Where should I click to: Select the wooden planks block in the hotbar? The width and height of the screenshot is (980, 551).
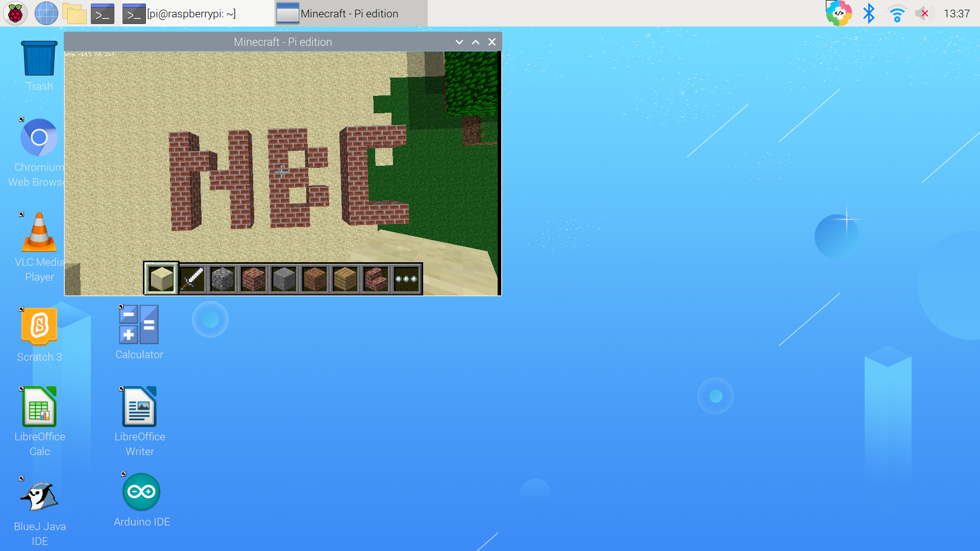click(x=345, y=279)
